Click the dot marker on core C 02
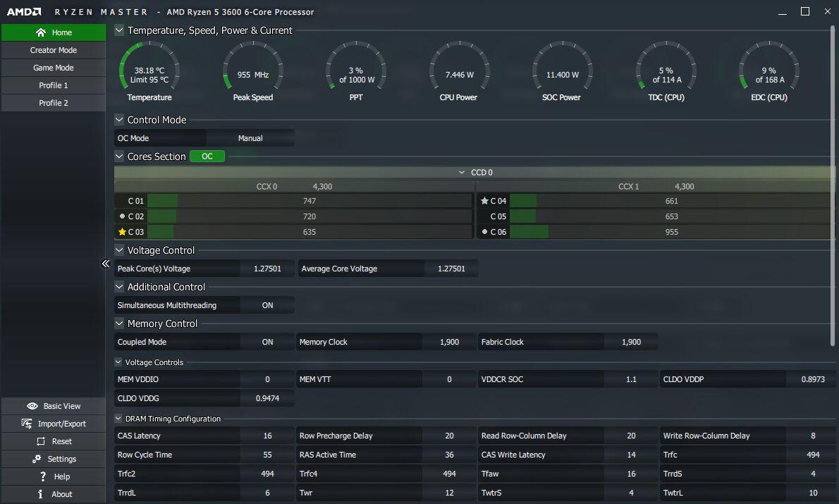839x504 pixels. coord(122,216)
